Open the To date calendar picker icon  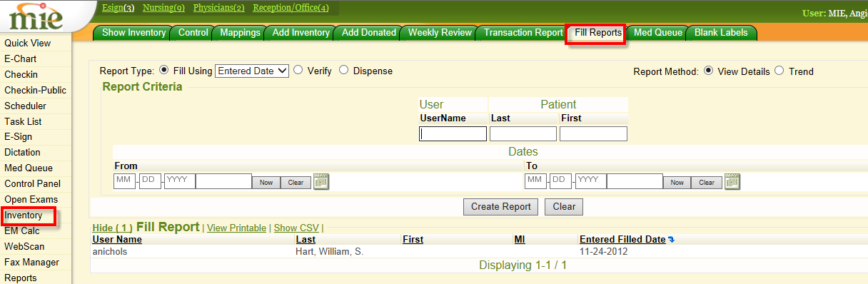pos(732,181)
